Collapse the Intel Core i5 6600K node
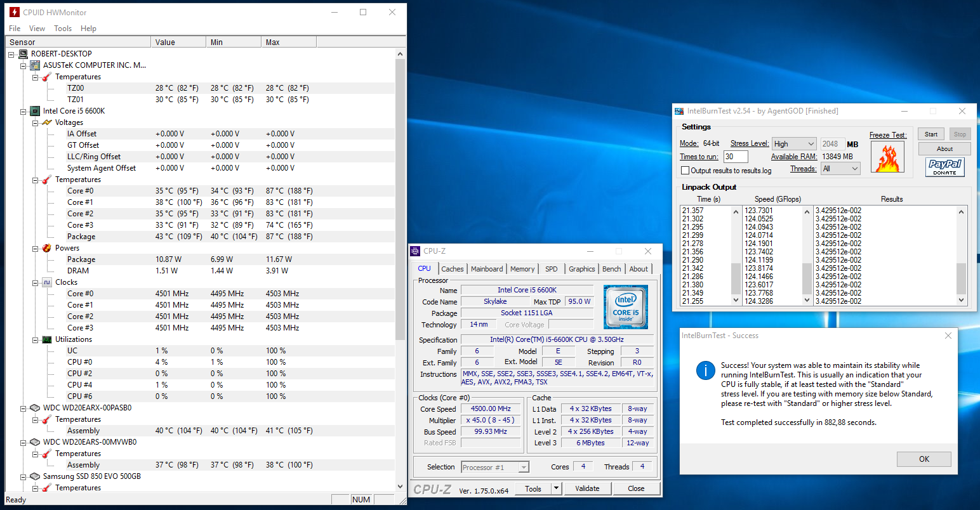The image size is (980, 510). point(23,111)
